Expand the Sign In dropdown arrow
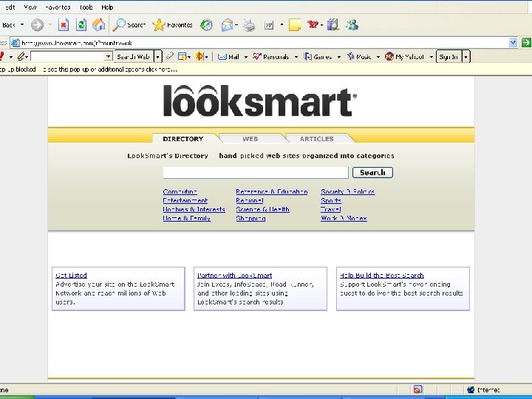The image size is (532, 399). 466,57
